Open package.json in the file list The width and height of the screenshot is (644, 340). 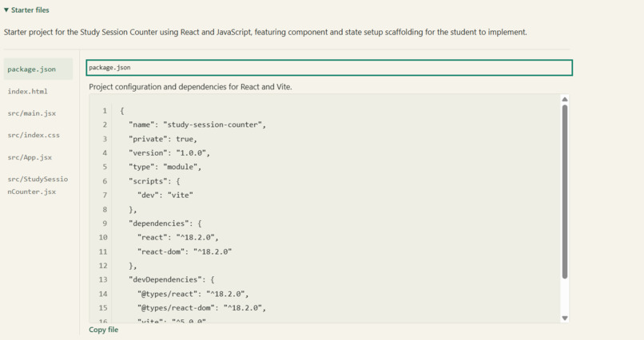38,69
